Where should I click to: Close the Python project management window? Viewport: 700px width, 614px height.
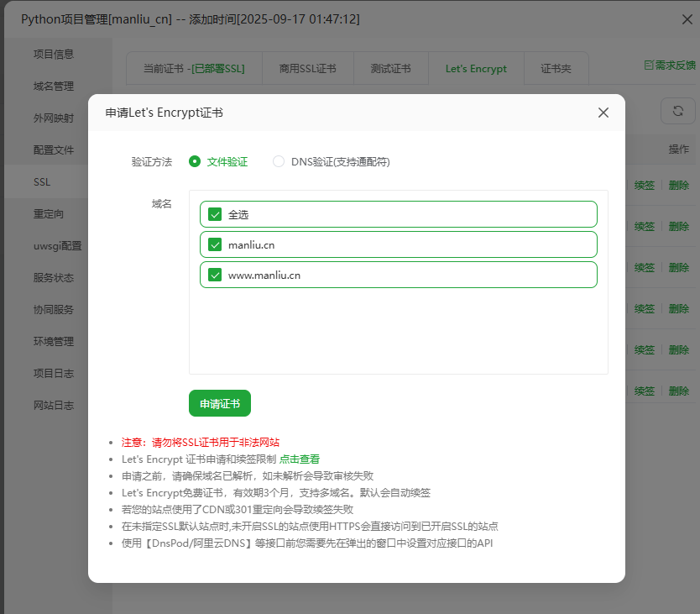coord(687,19)
